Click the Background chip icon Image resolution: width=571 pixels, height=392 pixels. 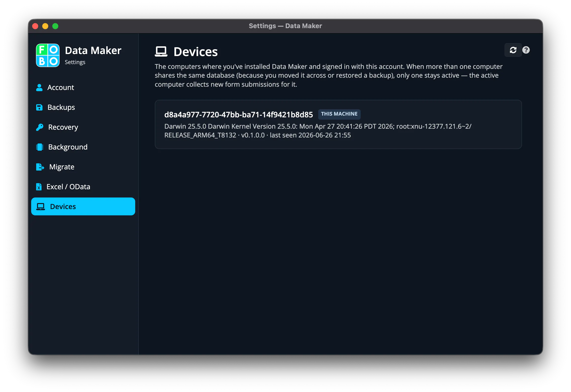click(40, 147)
